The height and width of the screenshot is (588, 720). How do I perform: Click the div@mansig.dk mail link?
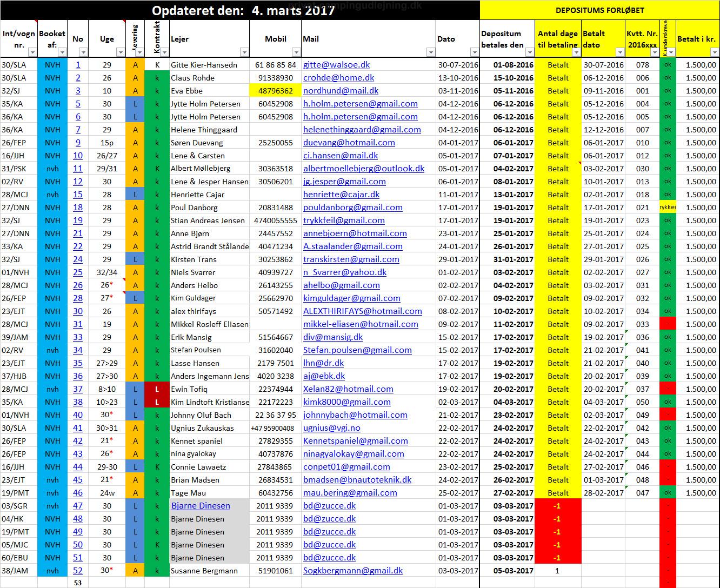[333, 337]
